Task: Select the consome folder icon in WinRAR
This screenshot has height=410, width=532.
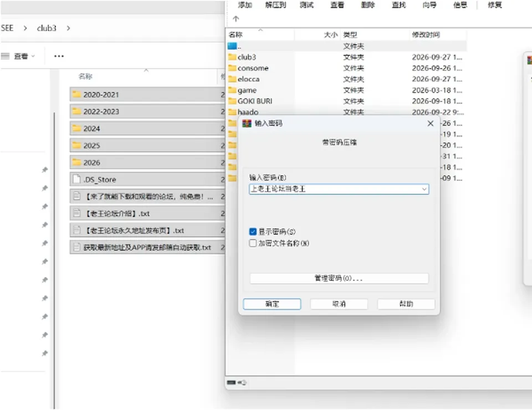Action: click(x=232, y=68)
